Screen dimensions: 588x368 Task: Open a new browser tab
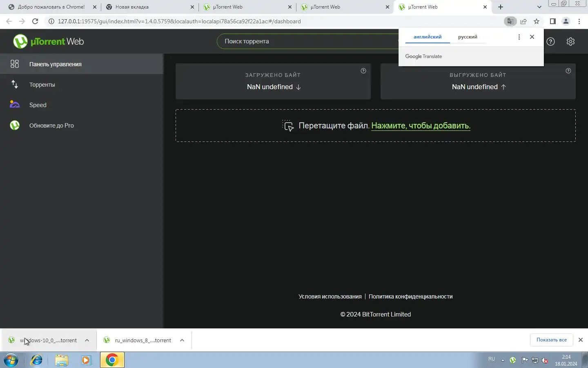pyautogui.click(x=501, y=7)
